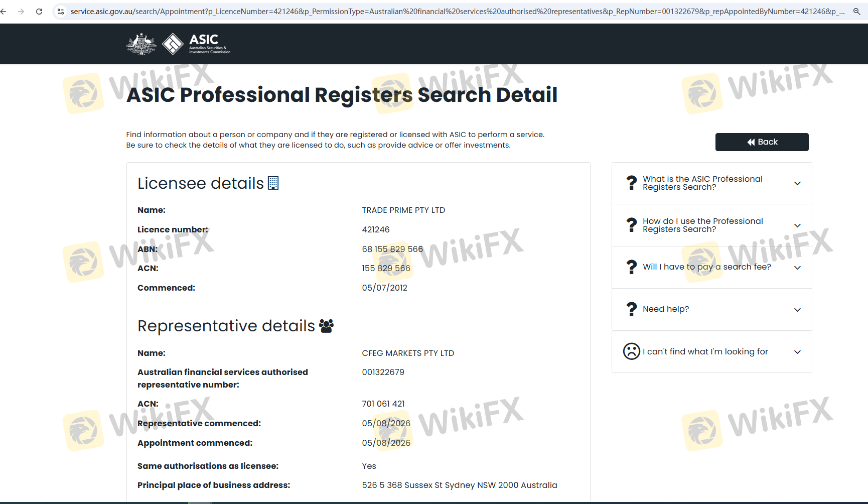Click the browser forward arrow
Screen dimensions: 868x504
coord(21,11)
